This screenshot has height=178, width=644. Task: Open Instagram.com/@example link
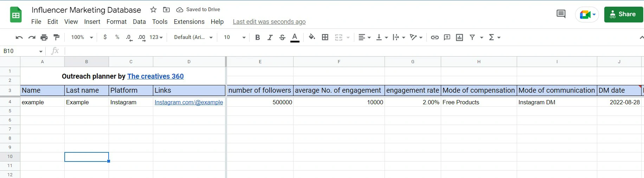point(189,102)
